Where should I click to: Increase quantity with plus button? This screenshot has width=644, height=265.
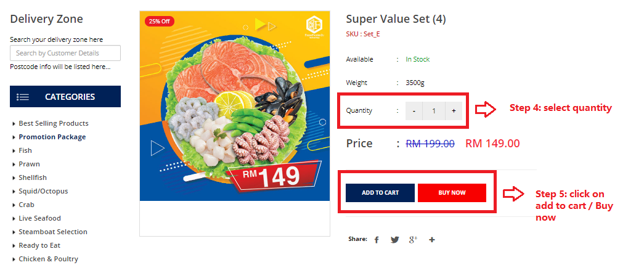pyautogui.click(x=454, y=111)
